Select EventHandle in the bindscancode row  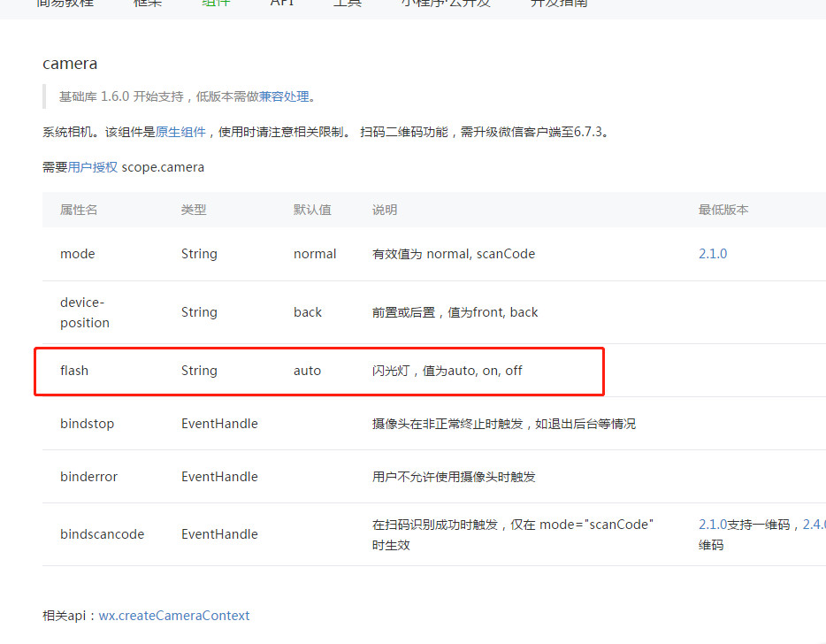[x=219, y=533]
